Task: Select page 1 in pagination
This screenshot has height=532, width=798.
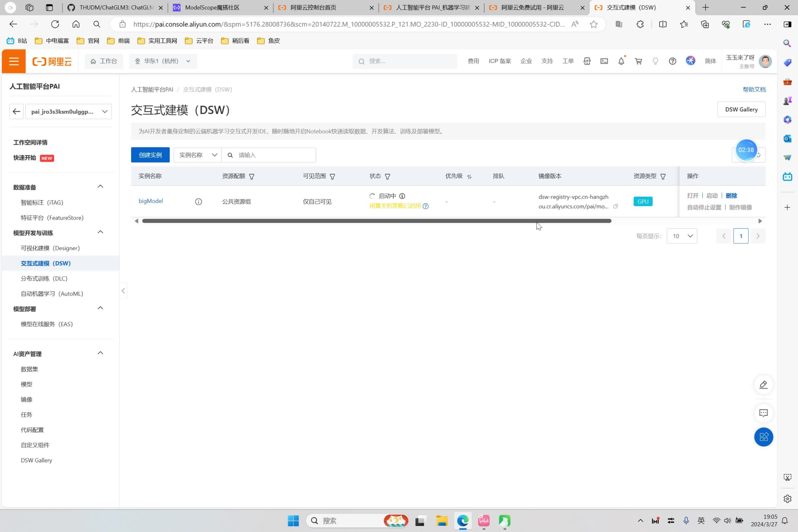Action: pyautogui.click(x=741, y=236)
